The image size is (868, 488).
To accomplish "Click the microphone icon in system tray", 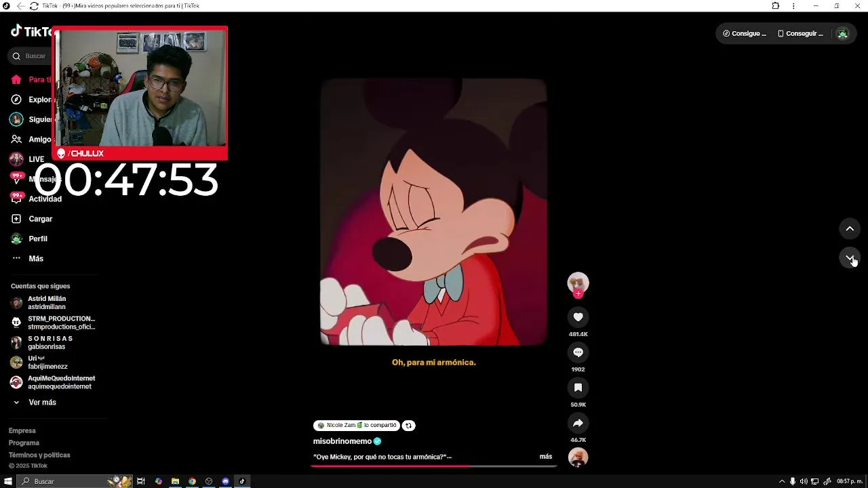I will tap(793, 481).
